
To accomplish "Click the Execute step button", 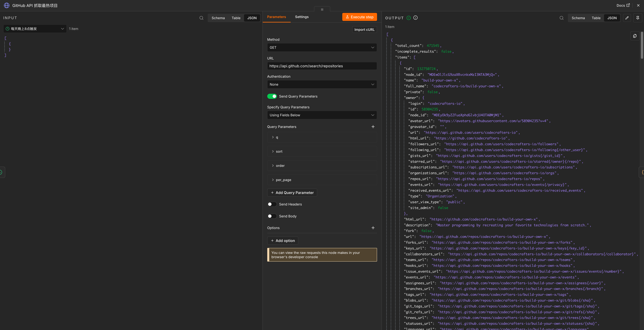I will pyautogui.click(x=359, y=17).
